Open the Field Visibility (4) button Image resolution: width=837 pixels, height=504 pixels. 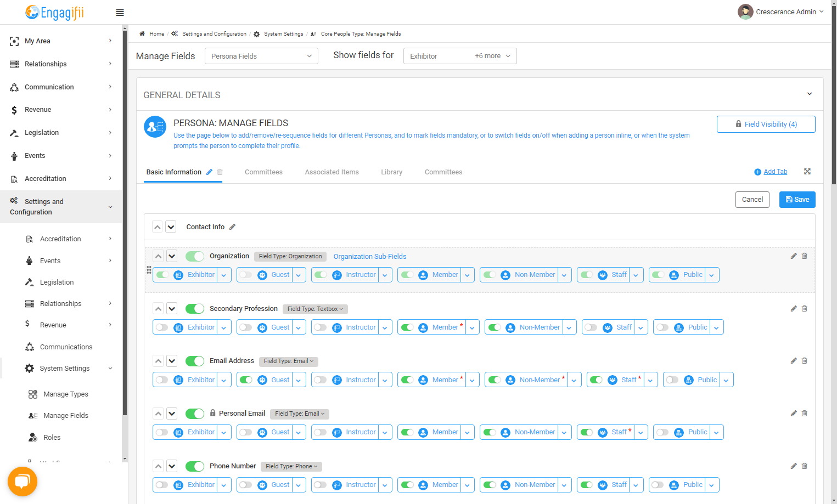pos(766,124)
